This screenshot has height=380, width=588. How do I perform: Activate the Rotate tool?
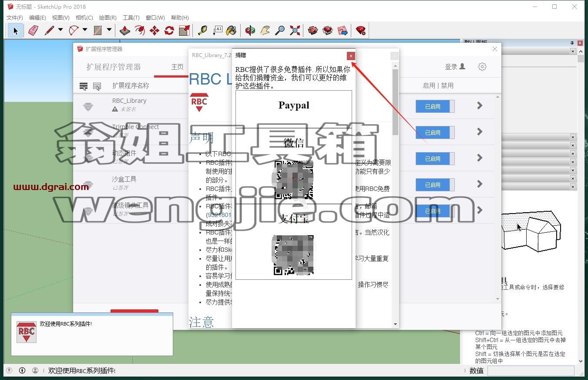coord(169,30)
